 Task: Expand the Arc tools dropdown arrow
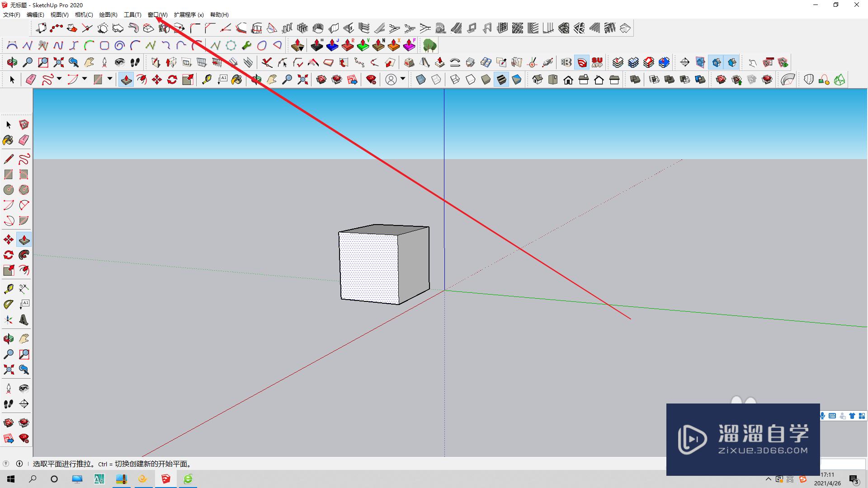coord(85,79)
